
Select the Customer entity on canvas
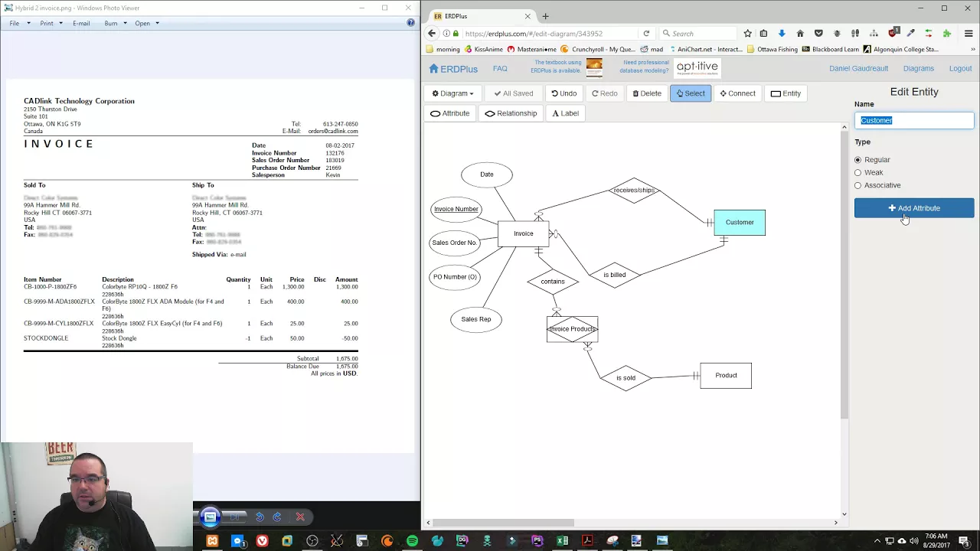tap(740, 223)
